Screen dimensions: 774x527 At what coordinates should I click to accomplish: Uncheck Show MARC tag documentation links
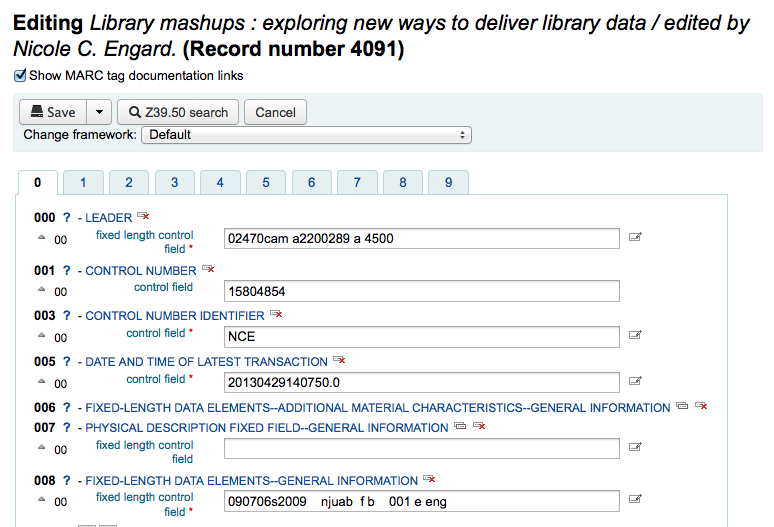(20, 75)
